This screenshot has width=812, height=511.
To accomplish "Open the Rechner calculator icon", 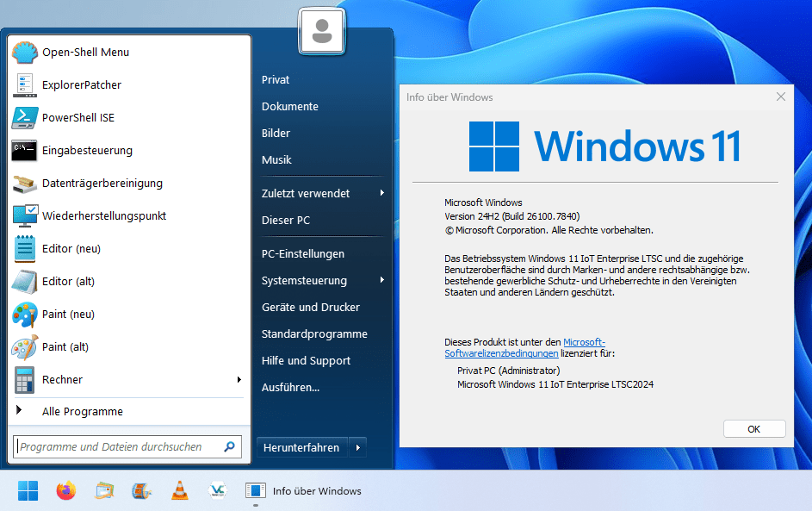I will [x=24, y=380].
